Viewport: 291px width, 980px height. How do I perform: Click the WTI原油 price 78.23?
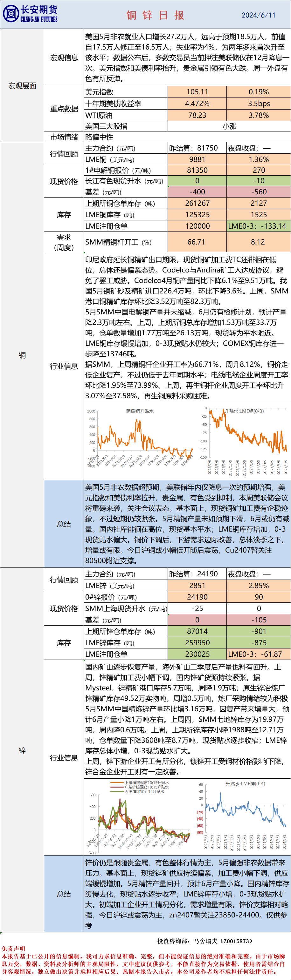click(x=197, y=115)
